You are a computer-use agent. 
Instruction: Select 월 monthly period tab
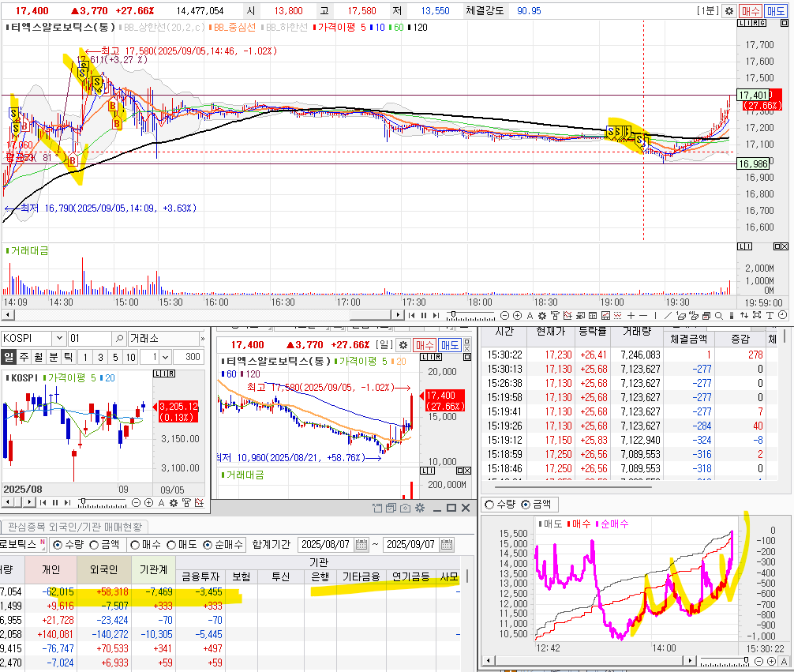pos(39,357)
